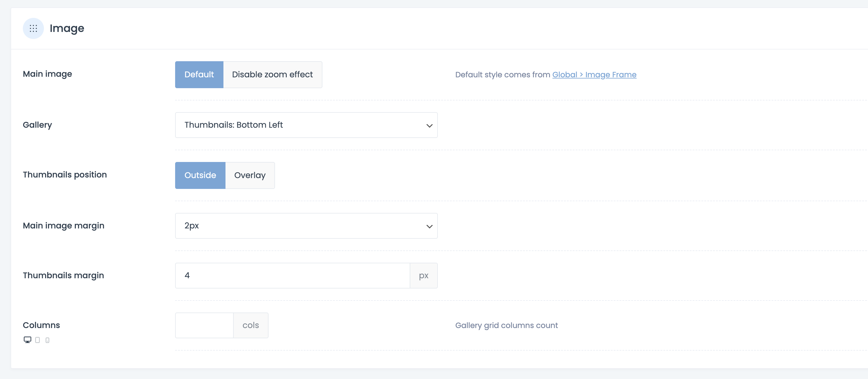
Task: Click the Main image margin chevron arrow
Action: (429, 226)
